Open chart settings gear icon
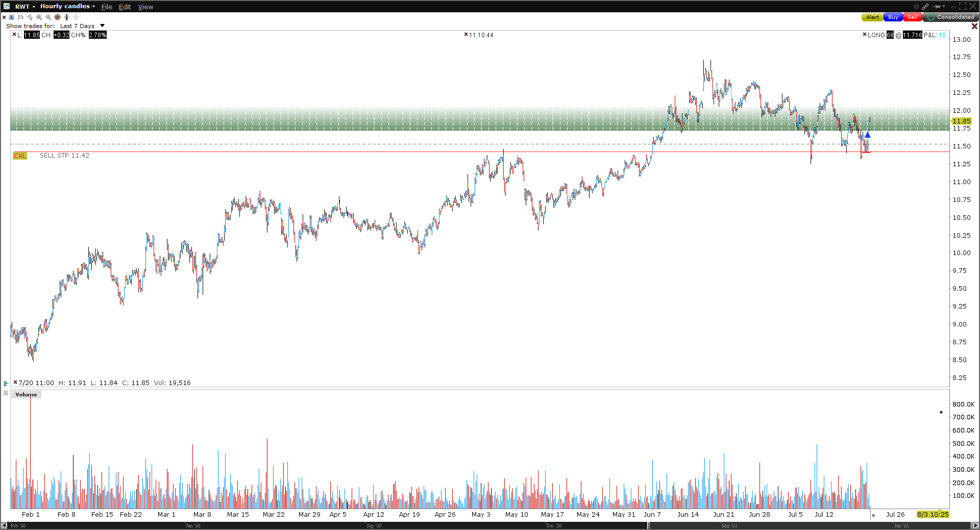The height and width of the screenshot is (530, 980). (916, 7)
